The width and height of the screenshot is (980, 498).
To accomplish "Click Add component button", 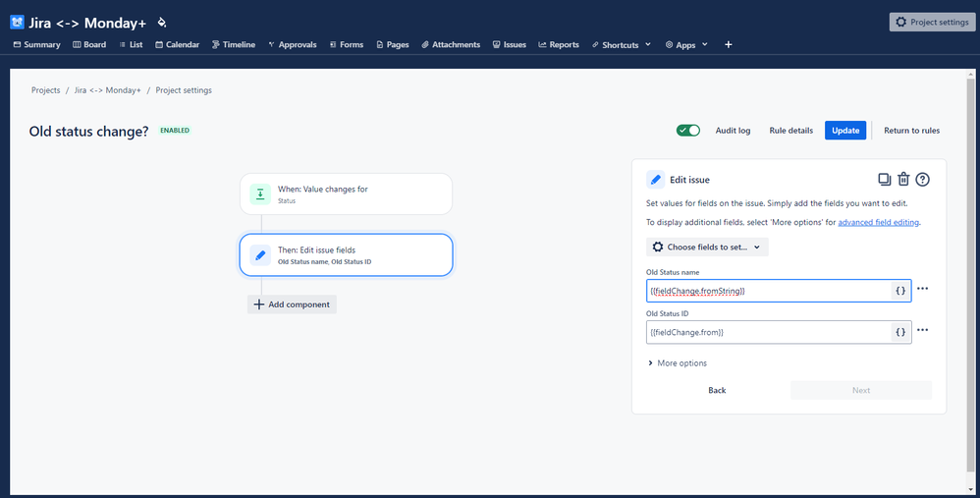I will tap(292, 304).
